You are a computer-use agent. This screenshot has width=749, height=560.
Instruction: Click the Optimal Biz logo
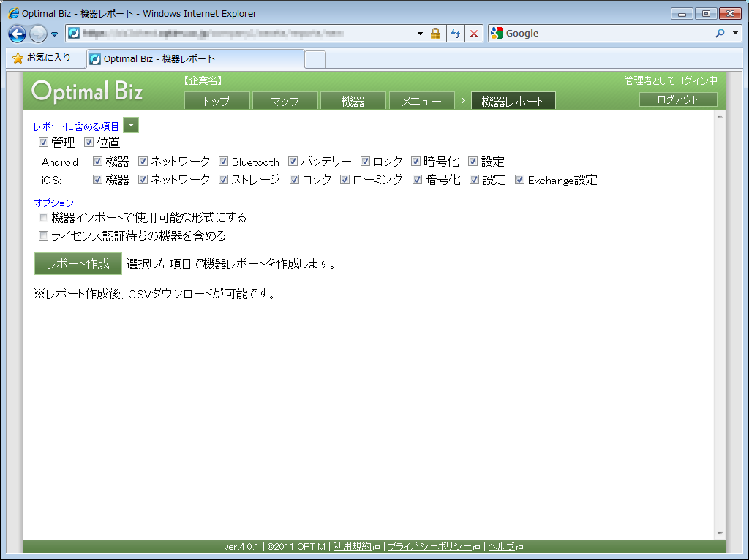pos(87,91)
